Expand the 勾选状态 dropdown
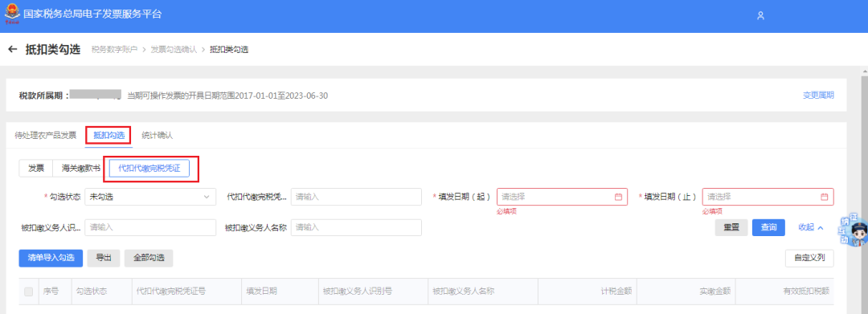Screen dimensions: 868x314 click(x=150, y=196)
